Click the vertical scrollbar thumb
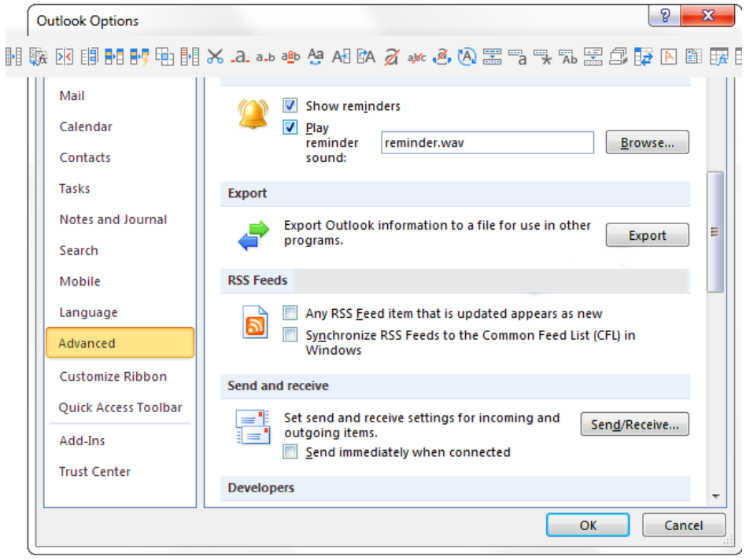 (715, 232)
